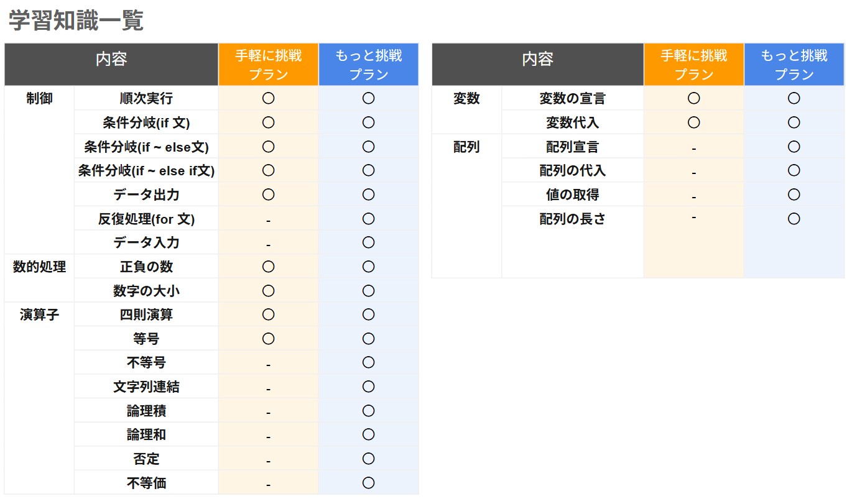This screenshot has height=504, width=852.
Task: Click the circle for 順次実行 under 手軽に挑戦プラン
Action: (268, 98)
